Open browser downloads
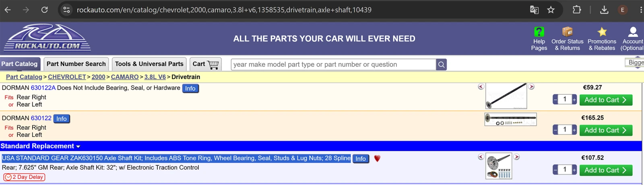644x185 pixels. coord(604,10)
